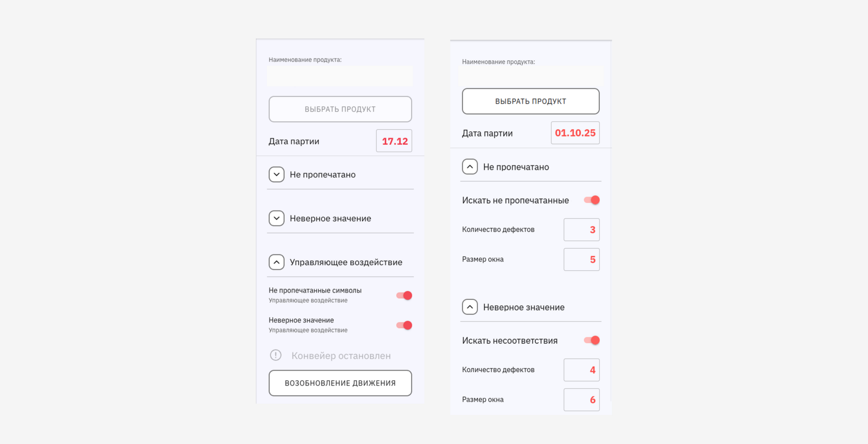Collapse the right "Неверное значение" section
This screenshot has width=868, height=444.
(x=470, y=307)
